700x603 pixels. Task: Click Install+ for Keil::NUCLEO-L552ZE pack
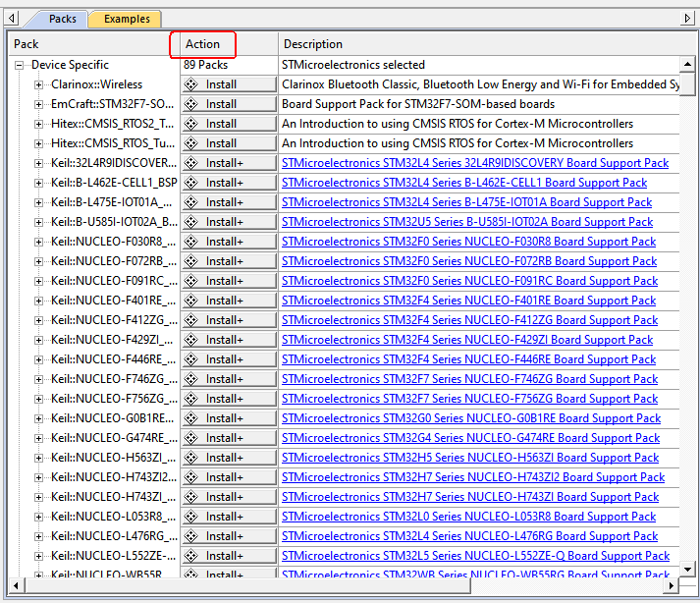pos(230,556)
